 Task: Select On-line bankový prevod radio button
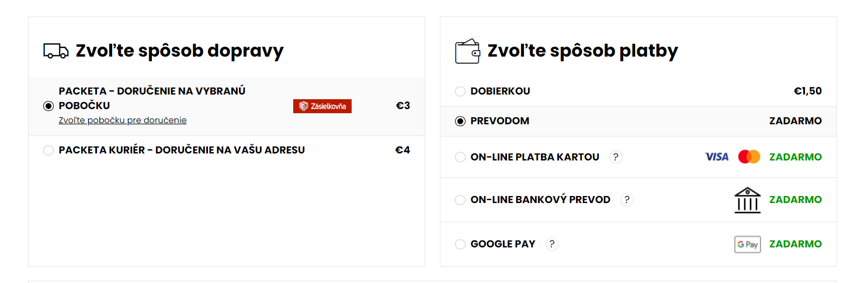[x=460, y=200]
